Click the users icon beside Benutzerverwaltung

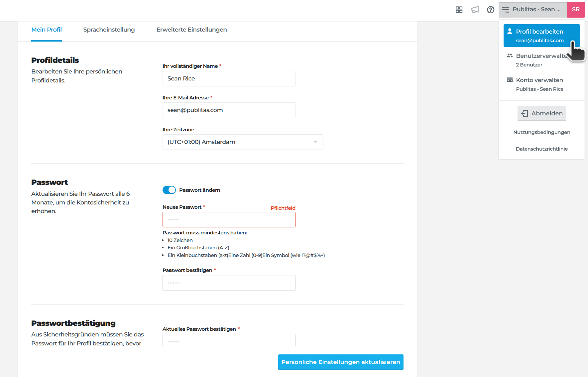tap(510, 56)
